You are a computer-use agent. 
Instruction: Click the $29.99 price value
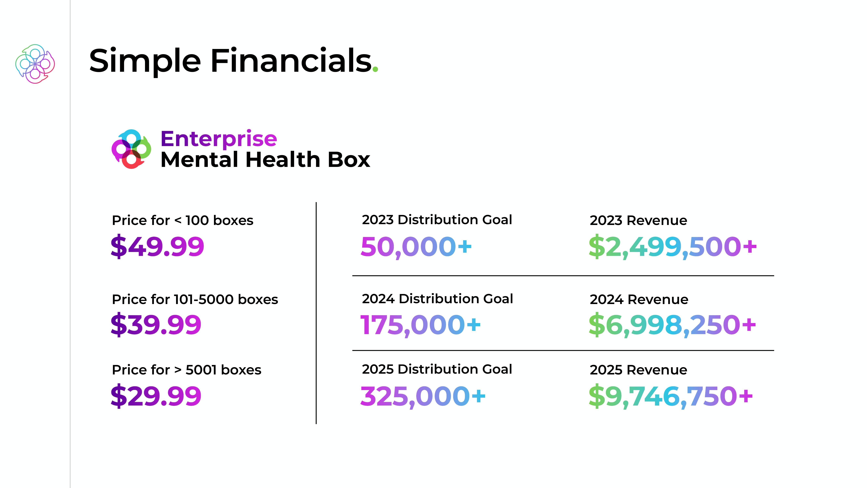click(156, 396)
